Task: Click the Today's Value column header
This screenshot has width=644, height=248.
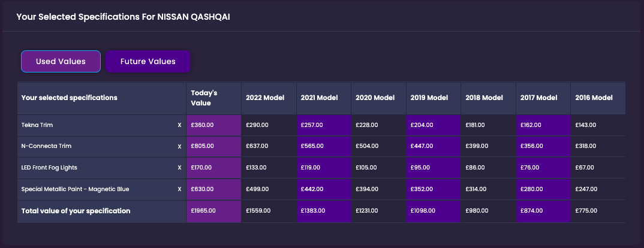Action: 204,98
